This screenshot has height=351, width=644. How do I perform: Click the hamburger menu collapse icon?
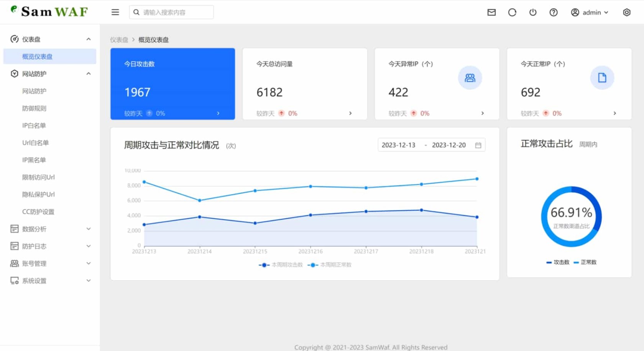click(115, 12)
